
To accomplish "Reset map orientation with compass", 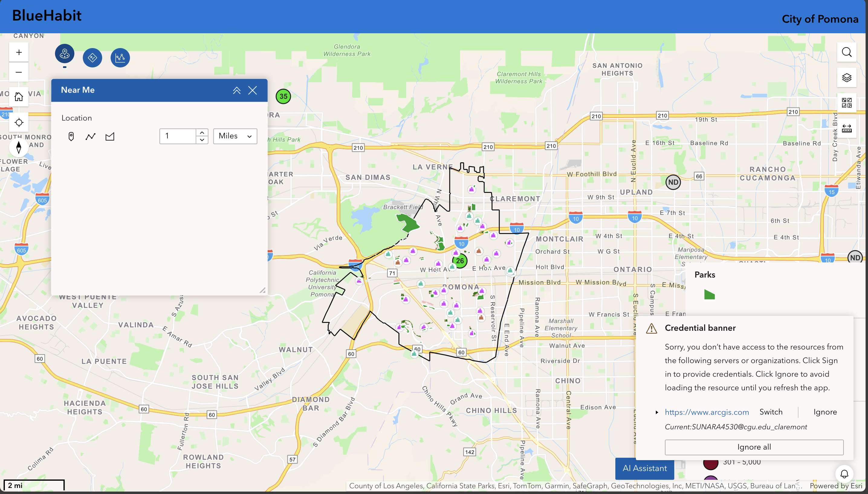I will tap(19, 147).
